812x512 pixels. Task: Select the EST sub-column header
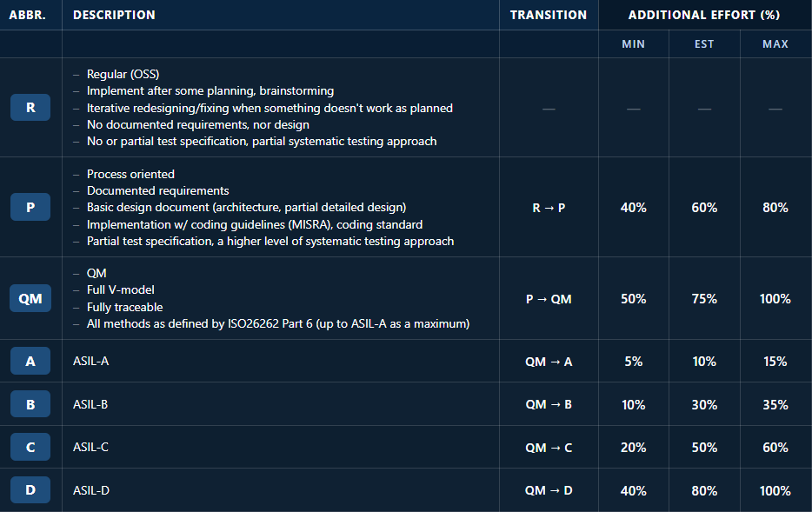704,44
